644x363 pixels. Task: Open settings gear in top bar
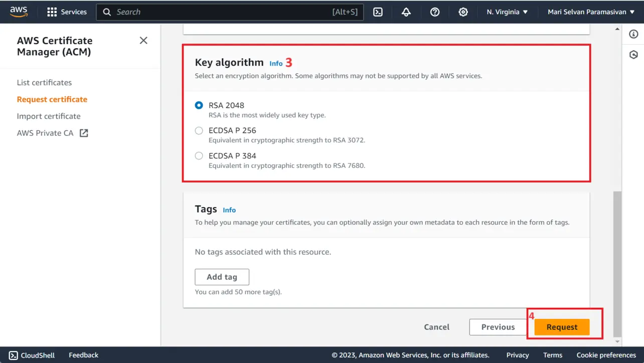pos(463,12)
